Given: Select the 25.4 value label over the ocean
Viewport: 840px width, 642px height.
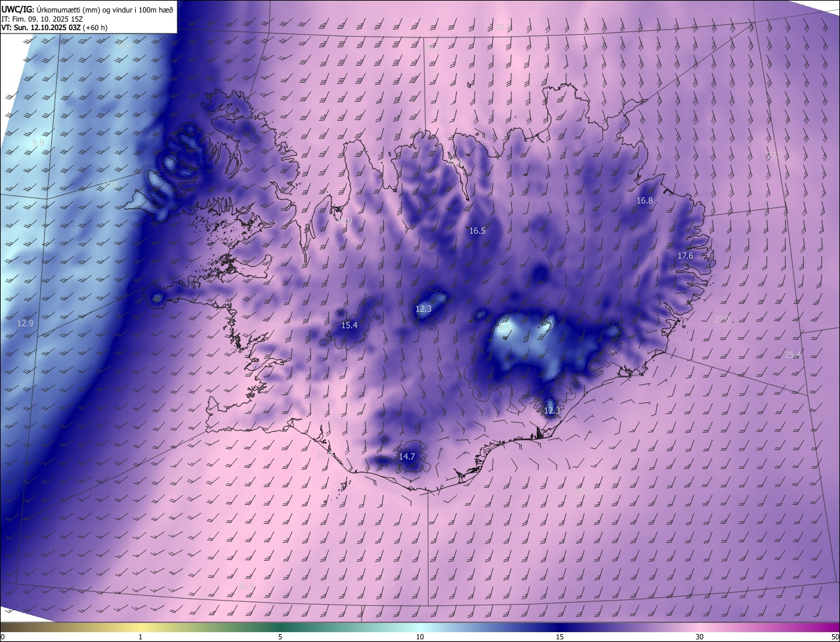Looking at the screenshot, I should click(793, 355).
